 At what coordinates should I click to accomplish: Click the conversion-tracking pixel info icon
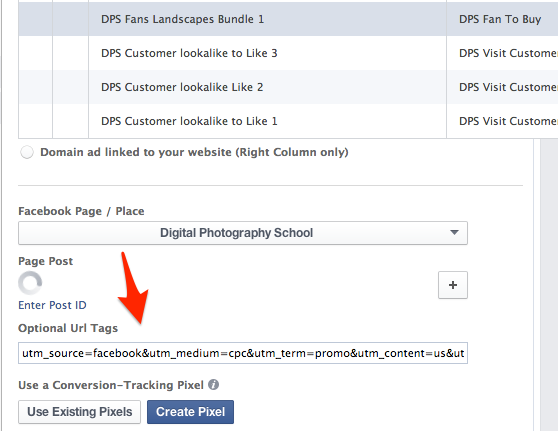point(214,385)
